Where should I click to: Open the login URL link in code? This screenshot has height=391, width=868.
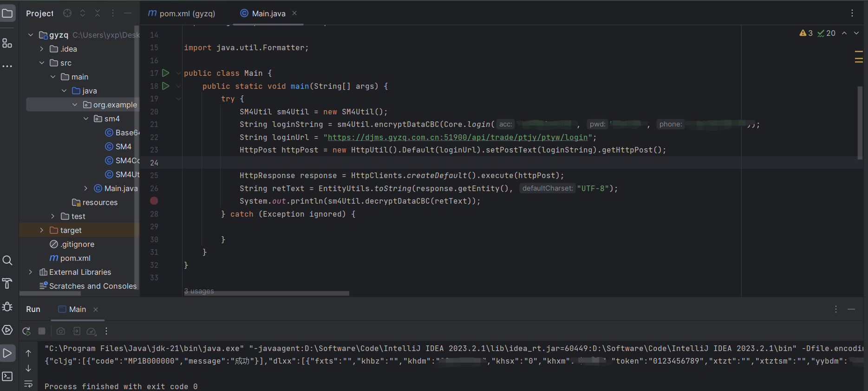pos(457,137)
